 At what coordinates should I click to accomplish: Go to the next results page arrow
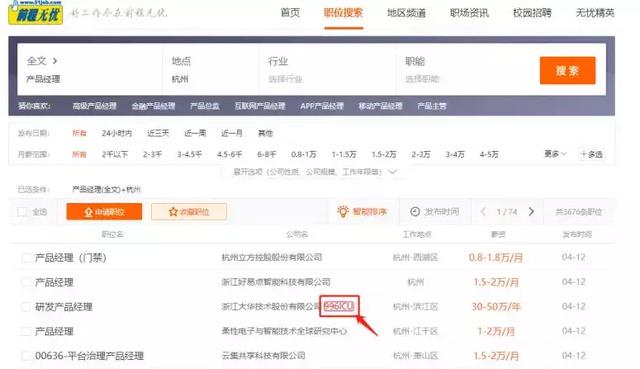pyautogui.click(x=531, y=211)
